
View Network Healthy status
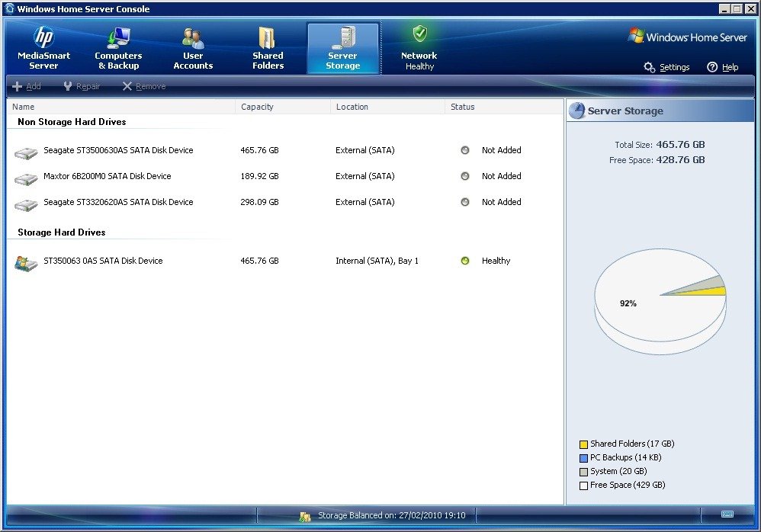click(x=419, y=48)
